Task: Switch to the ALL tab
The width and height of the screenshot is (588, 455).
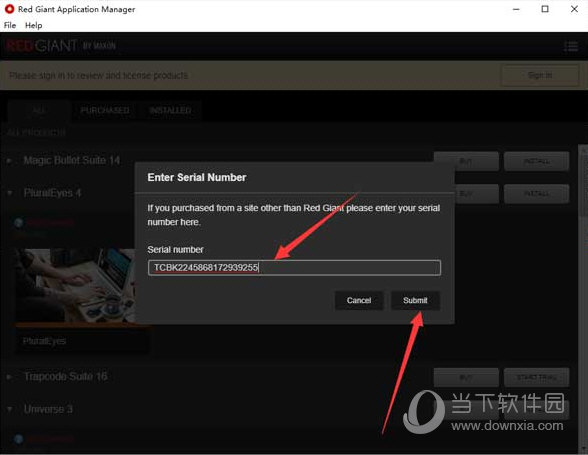Action: (39, 110)
